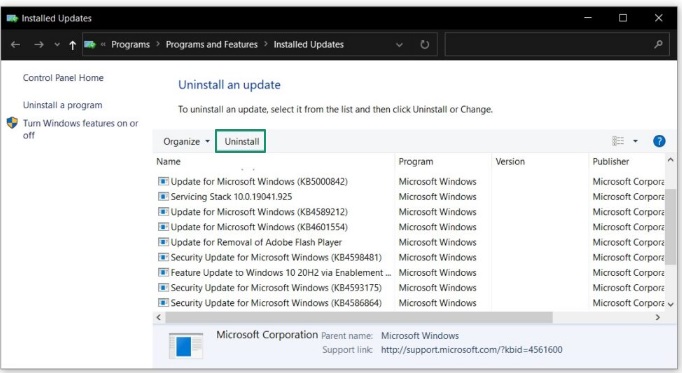
Task: Open the recent locations dropdown arrow
Action: [x=57, y=45]
